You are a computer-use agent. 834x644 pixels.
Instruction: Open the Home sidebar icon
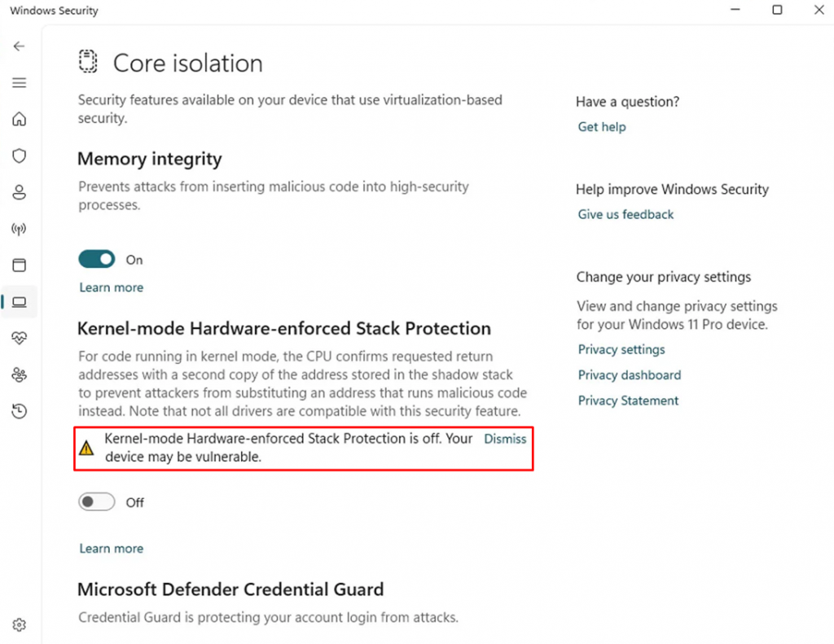click(x=20, y=119)
